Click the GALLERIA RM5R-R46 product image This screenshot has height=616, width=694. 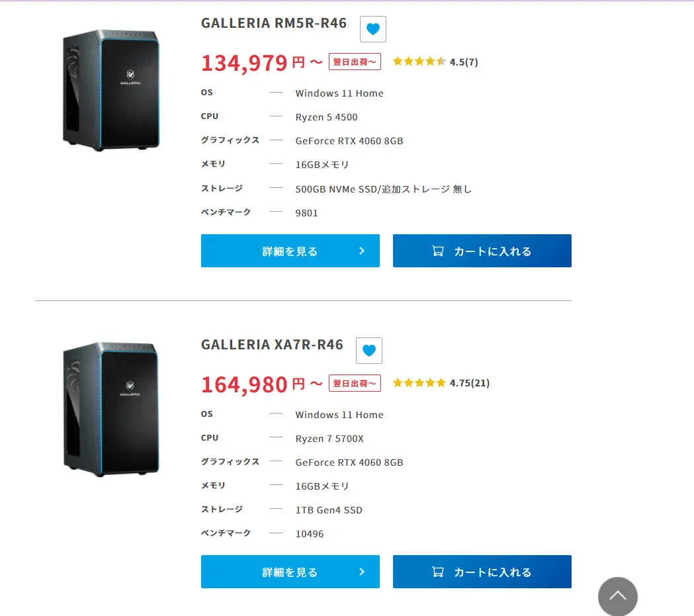[111, 90]
